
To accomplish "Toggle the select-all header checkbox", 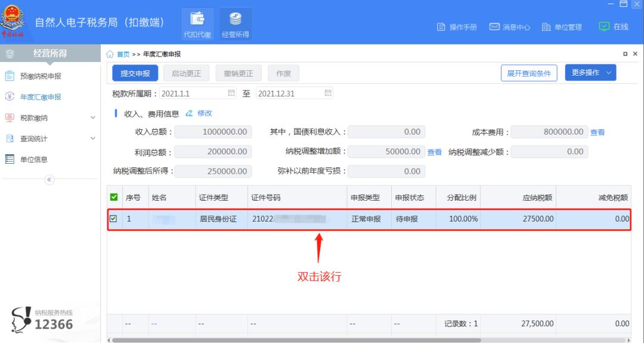I will click(x=115, y=197).
